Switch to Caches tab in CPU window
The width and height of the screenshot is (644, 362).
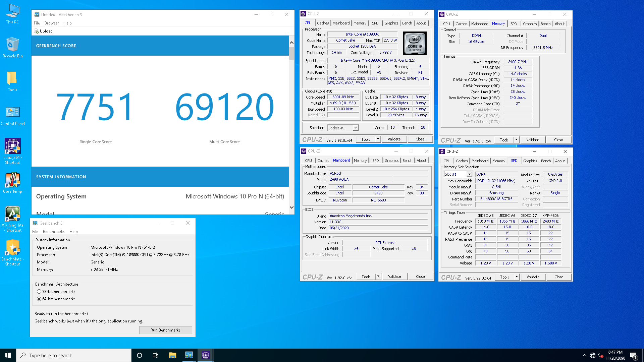click(323, 23)
